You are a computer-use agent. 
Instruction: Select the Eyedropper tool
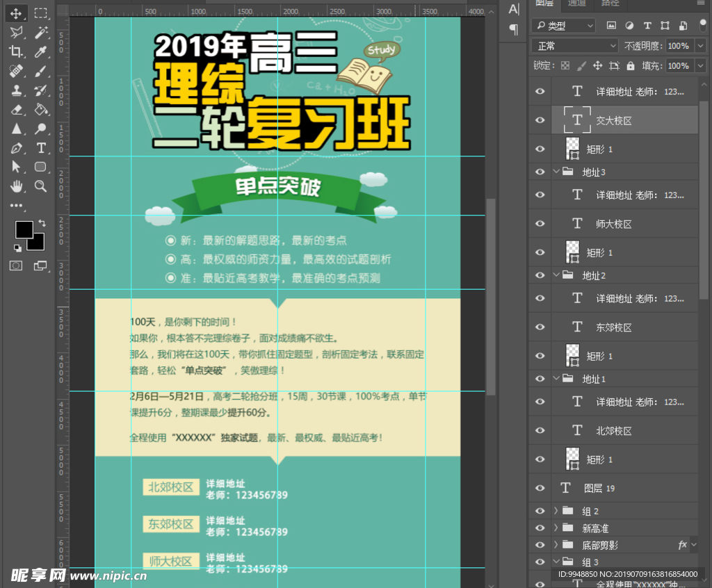point(41,51)
